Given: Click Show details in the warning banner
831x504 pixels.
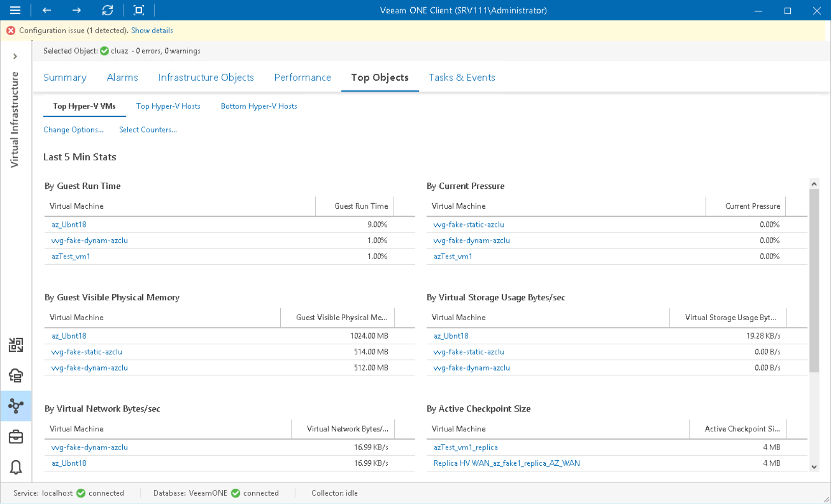Looking at the screenshot, I should [x=152, y=31].
